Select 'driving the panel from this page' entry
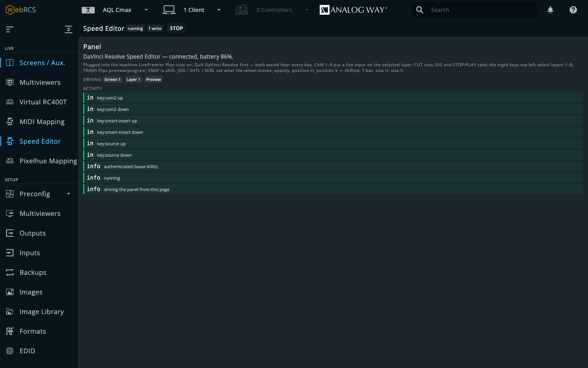The height and width of the screenshot is (368, 588). point(333,189)
